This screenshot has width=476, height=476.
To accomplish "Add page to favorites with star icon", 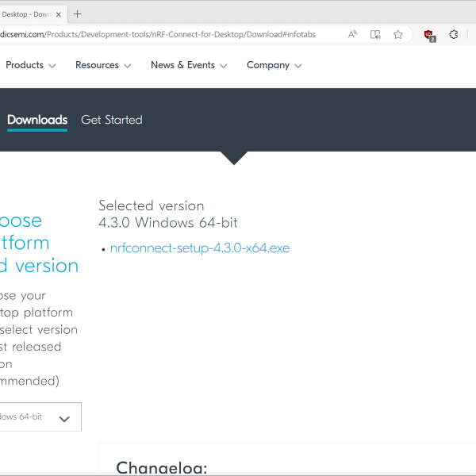I will click(398, 35).
